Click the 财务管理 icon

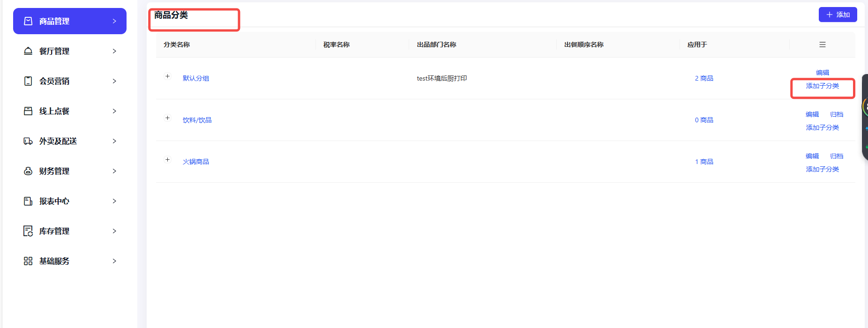coord(28,171)
